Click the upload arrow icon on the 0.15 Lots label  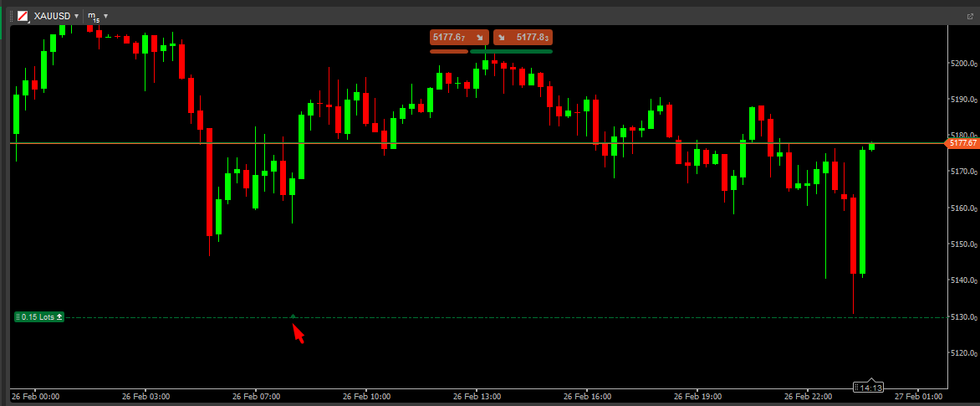[x=59, y=317]
